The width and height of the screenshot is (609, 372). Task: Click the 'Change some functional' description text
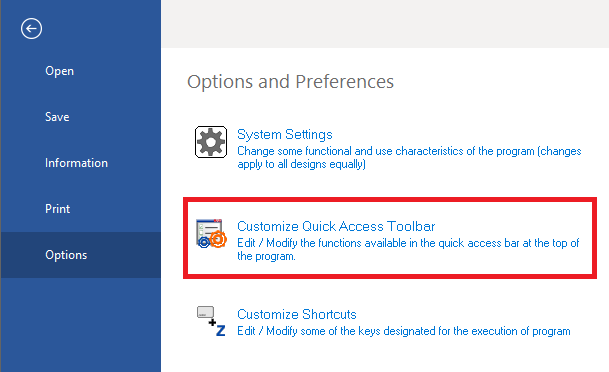point(409,157)
